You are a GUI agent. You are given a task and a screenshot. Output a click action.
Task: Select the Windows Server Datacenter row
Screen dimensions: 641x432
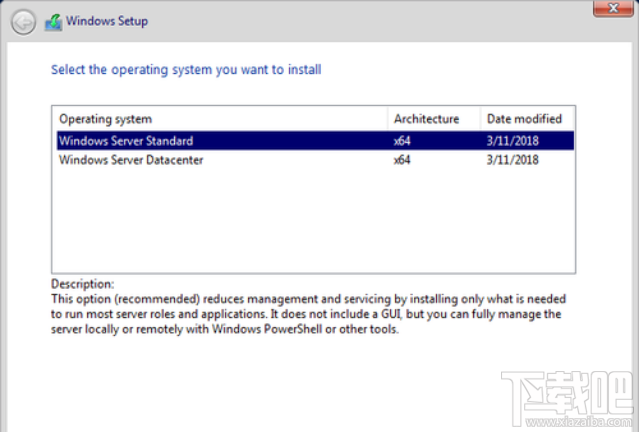coord(315,160)
